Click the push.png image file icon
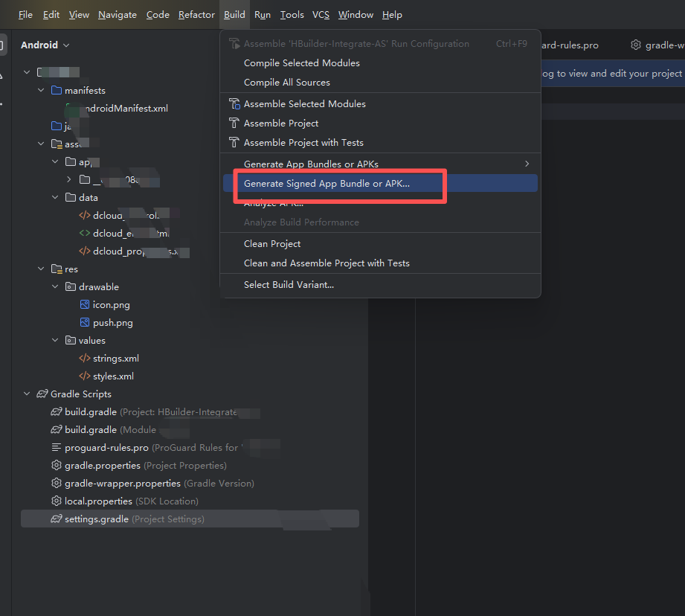This screenshot has width=685, height=616. coord(85,323)
